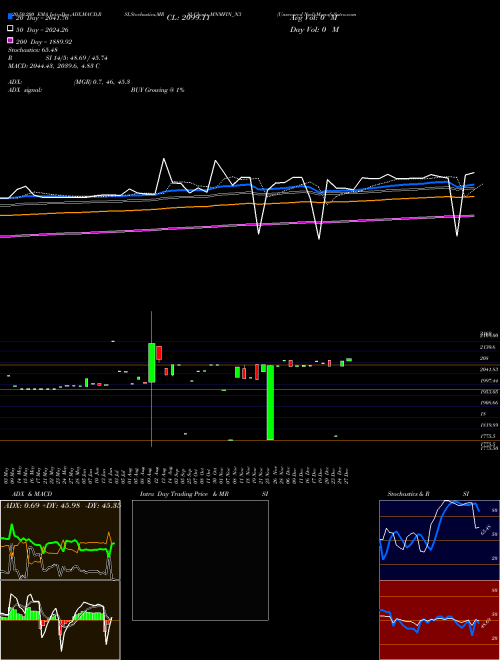Click the RSI 14/5 values text
The image size is (500, 660).
77,58
